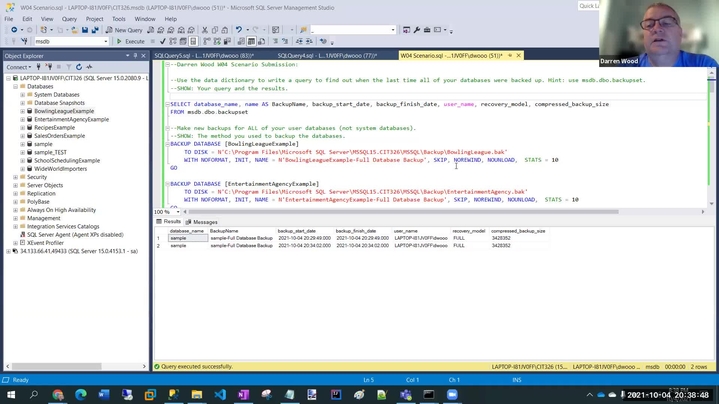The image size is (719, 404).
Task: Open Visual Studio Code from the taskbar
Action: (x=219, y=395)
